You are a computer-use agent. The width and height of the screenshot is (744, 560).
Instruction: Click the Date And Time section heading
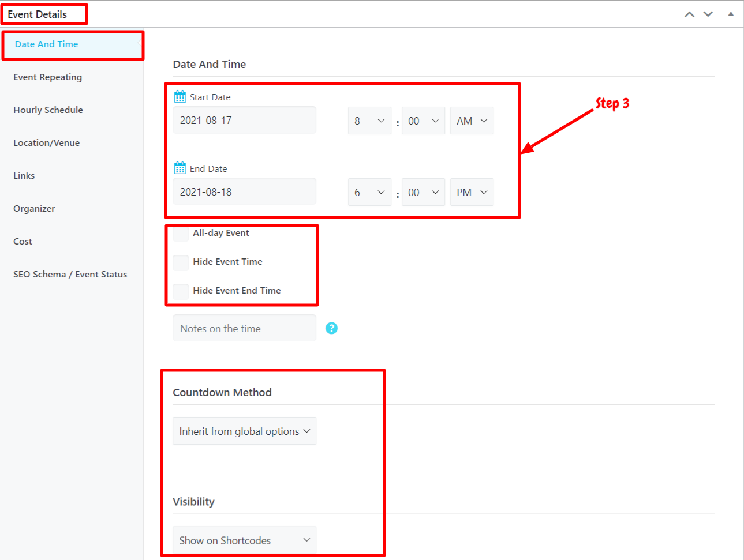pos(210,65)
